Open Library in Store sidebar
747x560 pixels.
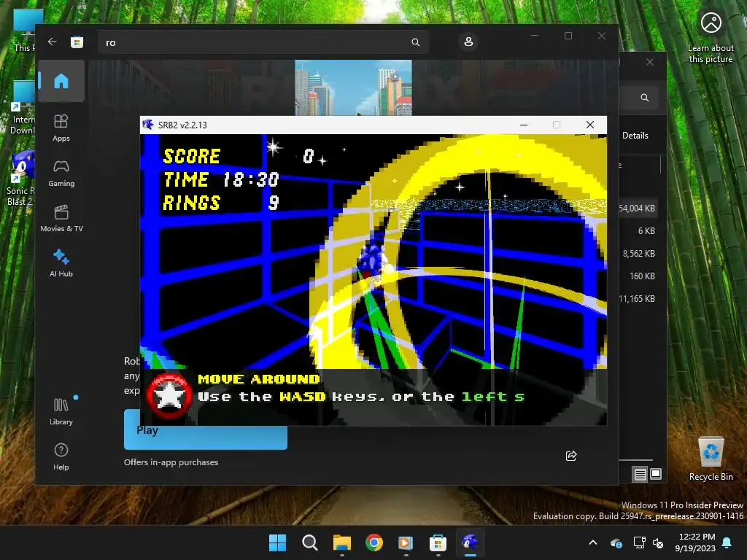point(61,411)
